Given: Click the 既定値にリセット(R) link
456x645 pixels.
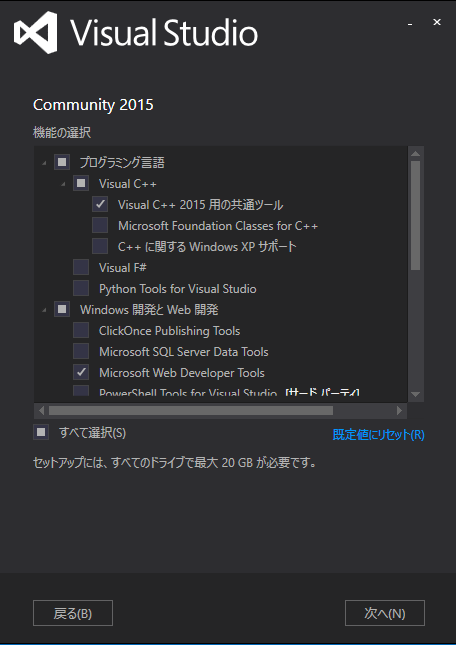Looking at the screenshot, I should (x=378, y=435).
